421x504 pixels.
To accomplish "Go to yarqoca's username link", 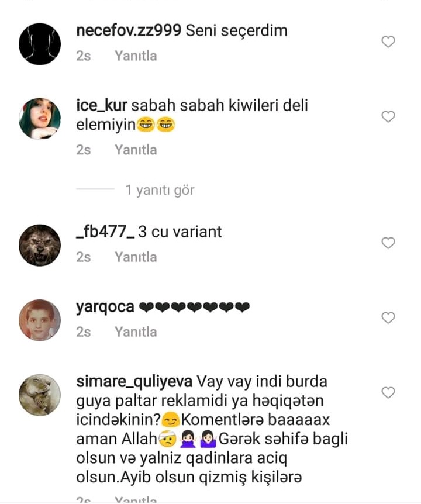I will (x=105, y=307).
